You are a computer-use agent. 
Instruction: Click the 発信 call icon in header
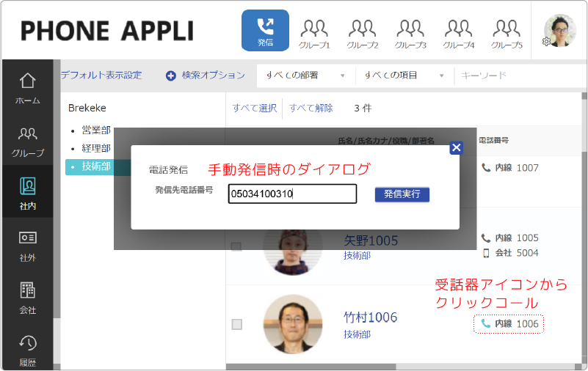(265, 31)
